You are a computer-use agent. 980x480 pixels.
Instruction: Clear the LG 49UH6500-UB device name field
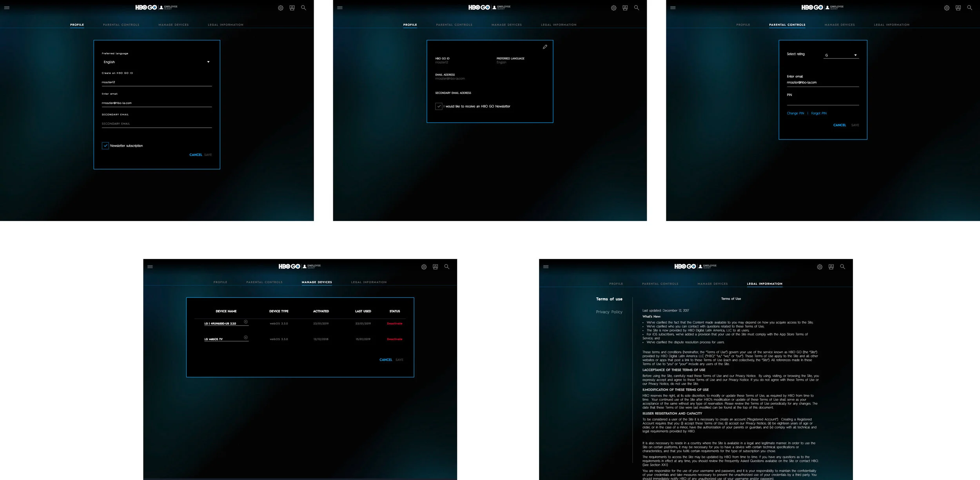click(246, 322)
